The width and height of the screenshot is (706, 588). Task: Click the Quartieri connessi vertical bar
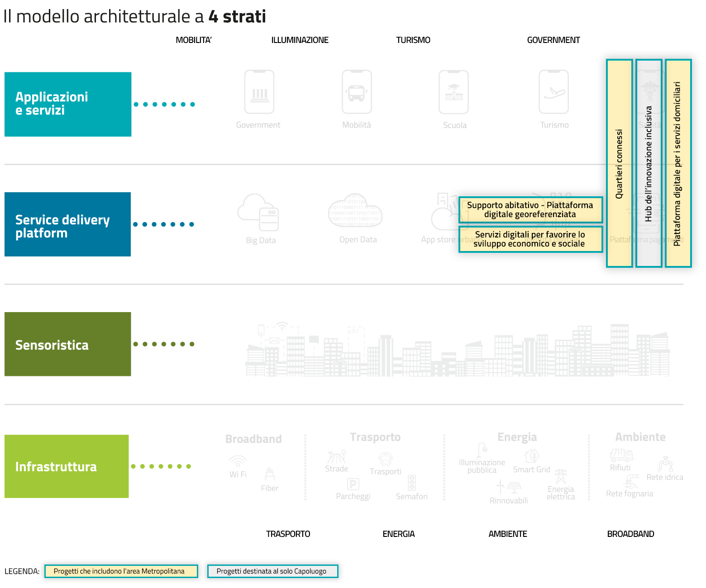619,163
